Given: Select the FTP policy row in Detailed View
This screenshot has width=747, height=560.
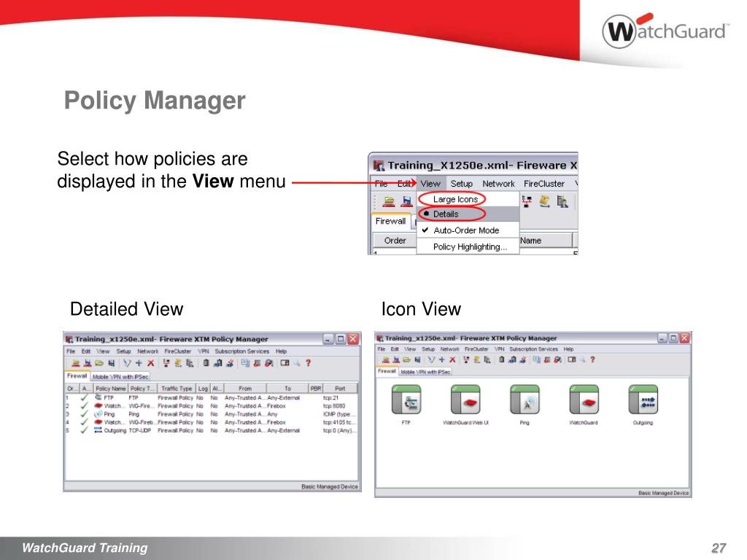Looking at the screenshot, I should click(x=212, y=397).
